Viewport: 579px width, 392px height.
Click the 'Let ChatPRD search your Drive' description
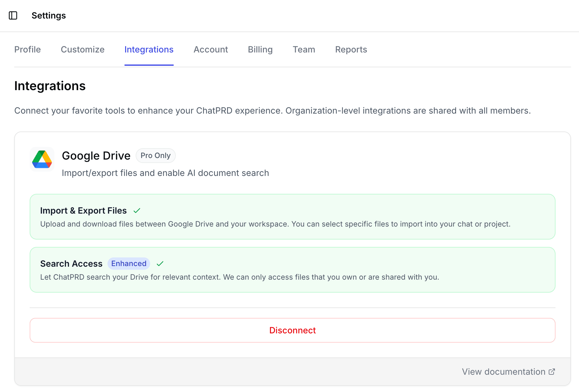tap(240, 277)
